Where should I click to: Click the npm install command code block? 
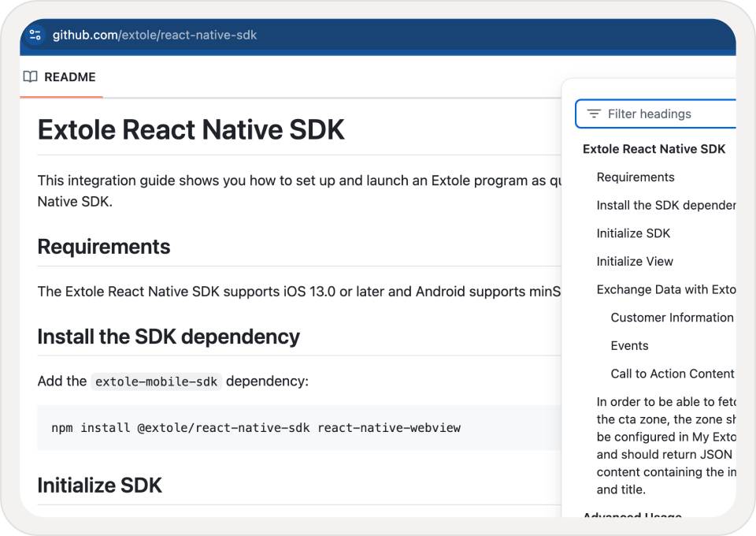tap(299, 428)
